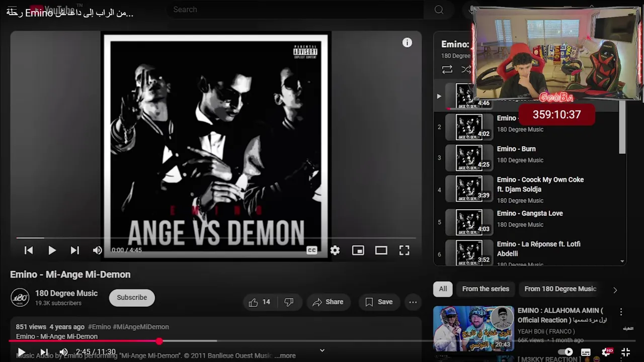Toggle closed captions CC on embedded player
This screenshot has width=644, height=362.
(312, 250)
